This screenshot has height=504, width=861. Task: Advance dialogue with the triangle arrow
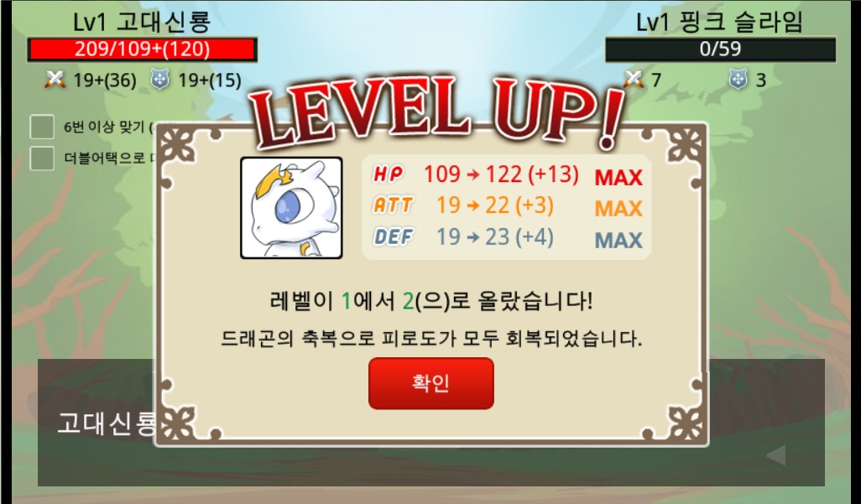pos(776,455)
